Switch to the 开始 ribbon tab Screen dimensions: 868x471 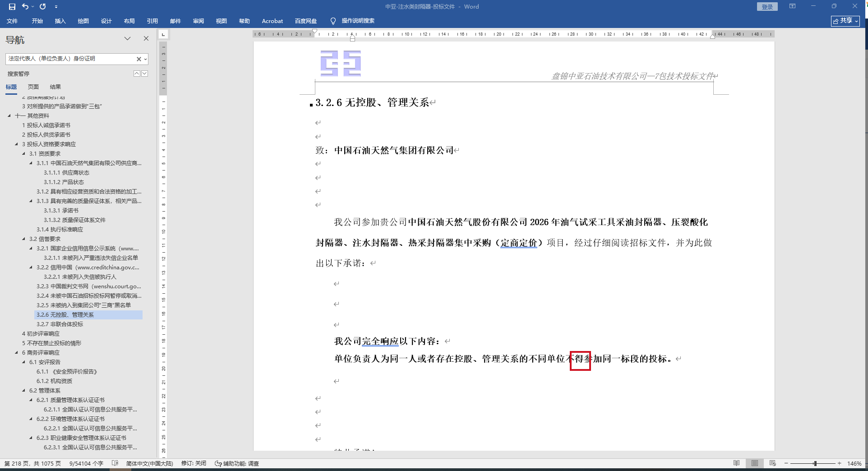tap(37, 21)
